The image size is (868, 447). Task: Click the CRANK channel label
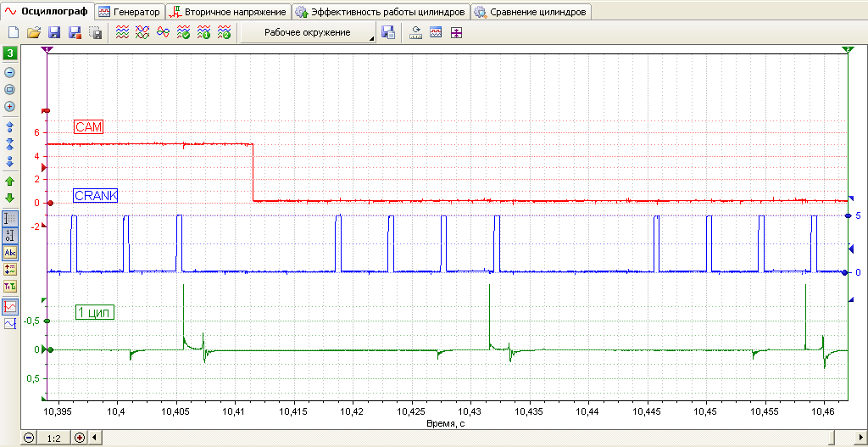click(x=95, y=196)
